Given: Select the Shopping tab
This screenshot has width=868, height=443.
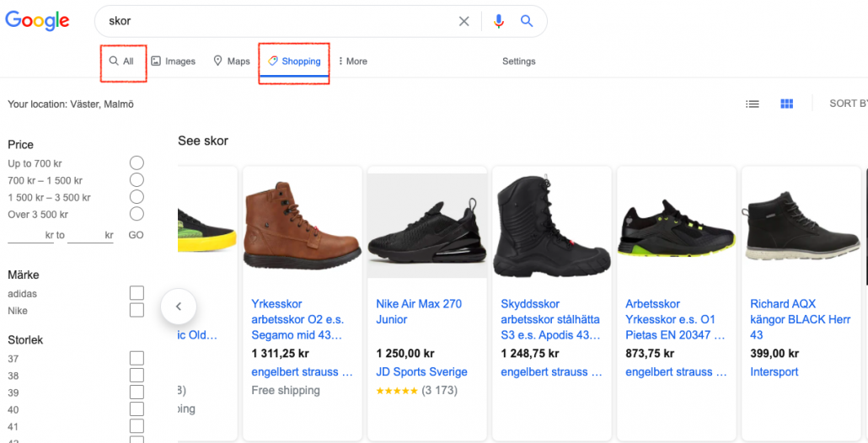Looking at the screenshot, I should click(294, 61).
